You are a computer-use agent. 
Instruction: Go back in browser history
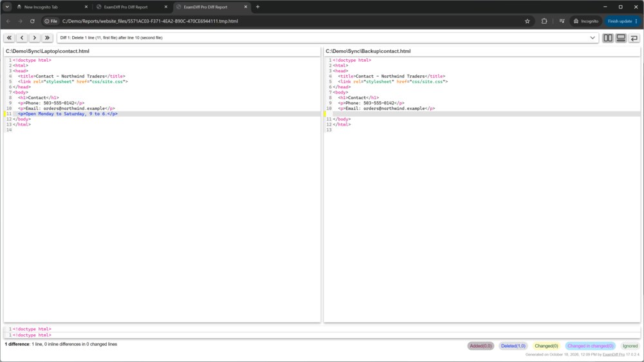click(8, 21)
